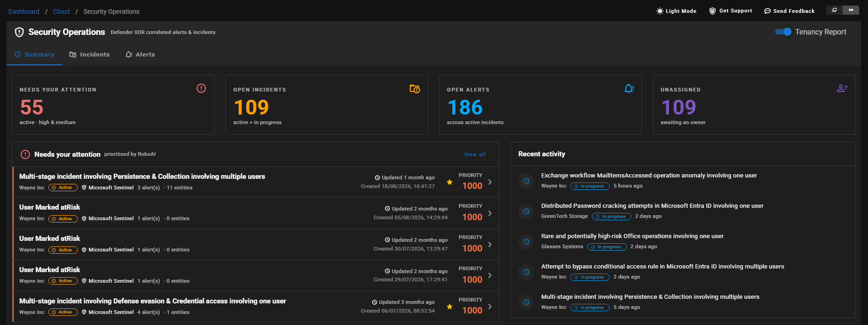Click View all in Needs your attention
Image resolution: width=868 pixels, height=325 pixels.
(475, 154)
